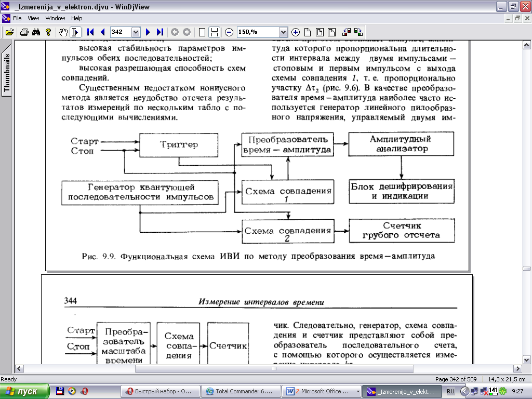The width and height of the screenshot is (532, 399).
Task: Click the status bar text Page 342 of 509
Action: [456, 379]
